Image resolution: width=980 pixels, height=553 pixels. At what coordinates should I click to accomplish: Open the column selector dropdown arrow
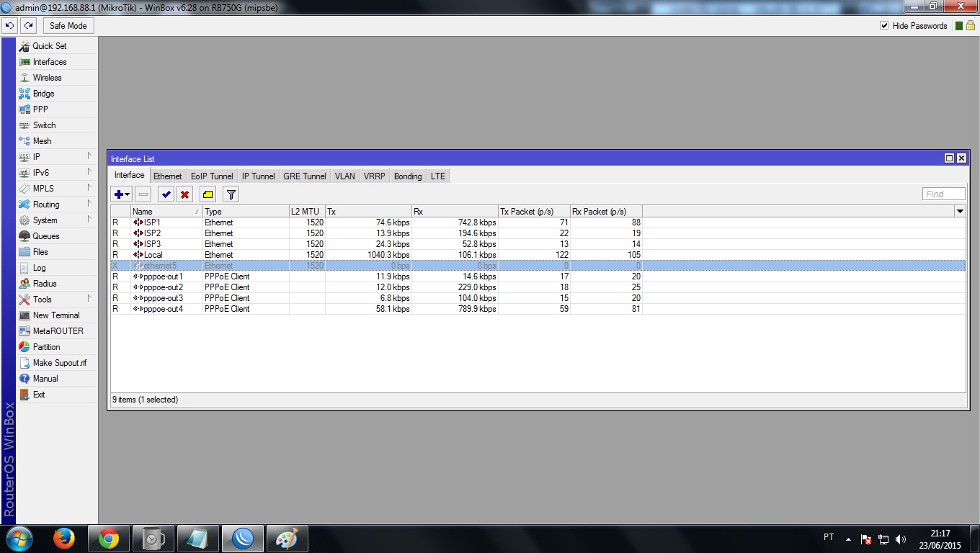tap(960, 212)
